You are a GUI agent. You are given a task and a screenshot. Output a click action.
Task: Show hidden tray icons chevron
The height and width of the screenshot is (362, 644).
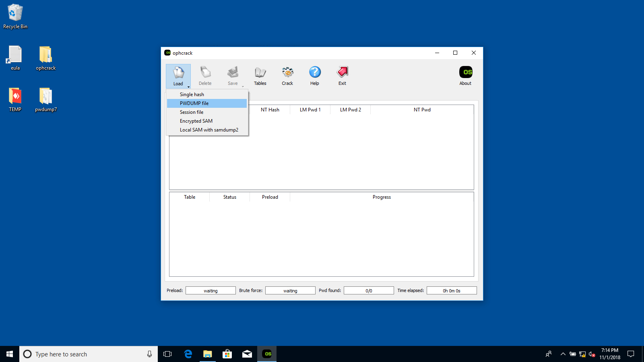click(x=563, y=354)
